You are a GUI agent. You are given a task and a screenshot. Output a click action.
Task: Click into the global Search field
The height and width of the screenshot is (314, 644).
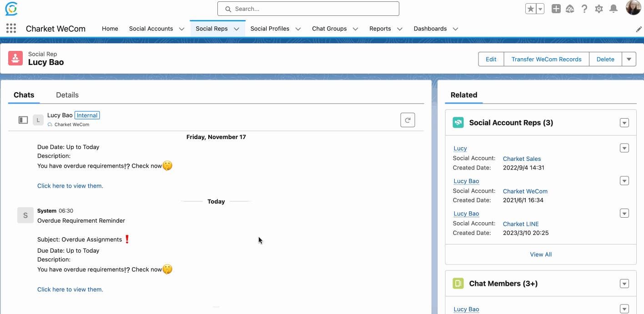click(x=308, y=9)
